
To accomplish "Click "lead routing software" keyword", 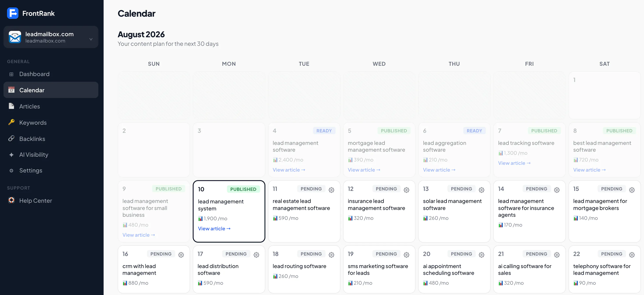I will click(x=299, y=266).
